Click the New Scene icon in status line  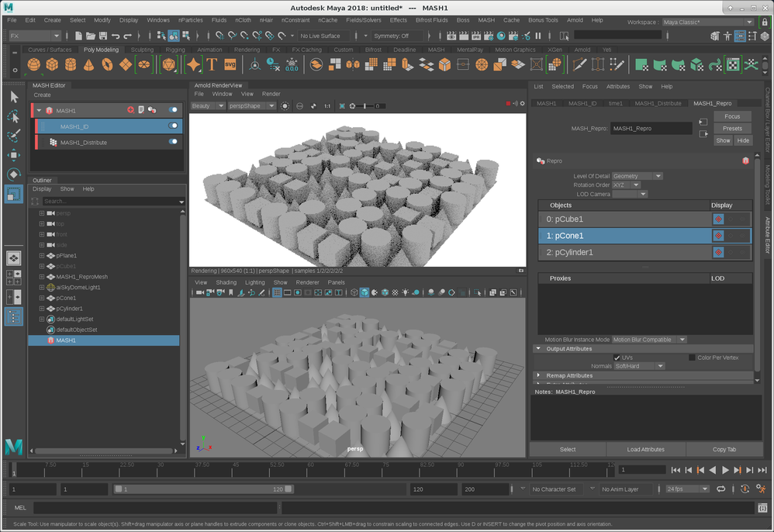pos(78,36)
